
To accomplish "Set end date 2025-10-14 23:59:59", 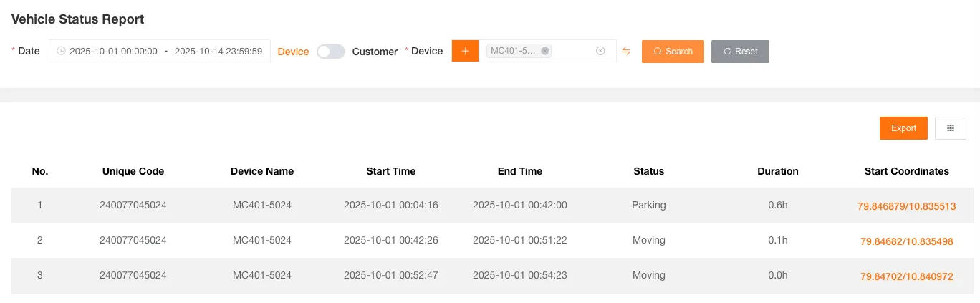I will (x=218, y=52).
